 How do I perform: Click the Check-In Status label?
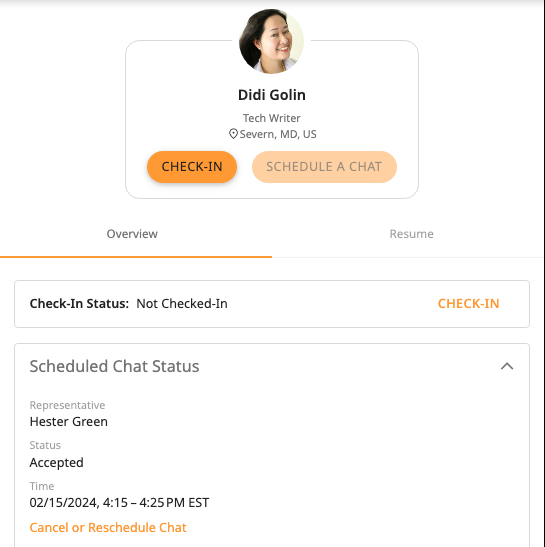click(x=79, y=304)
